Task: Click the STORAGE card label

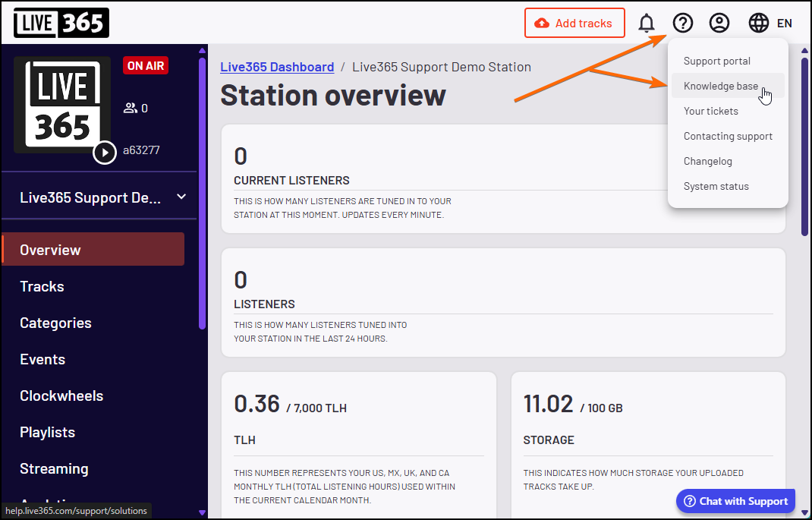Action: coord(549,440)
